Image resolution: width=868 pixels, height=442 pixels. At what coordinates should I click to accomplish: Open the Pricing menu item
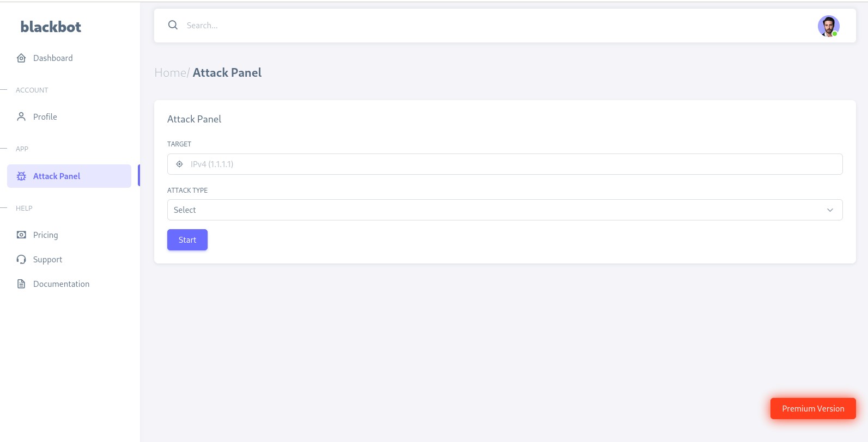point(46,235)
